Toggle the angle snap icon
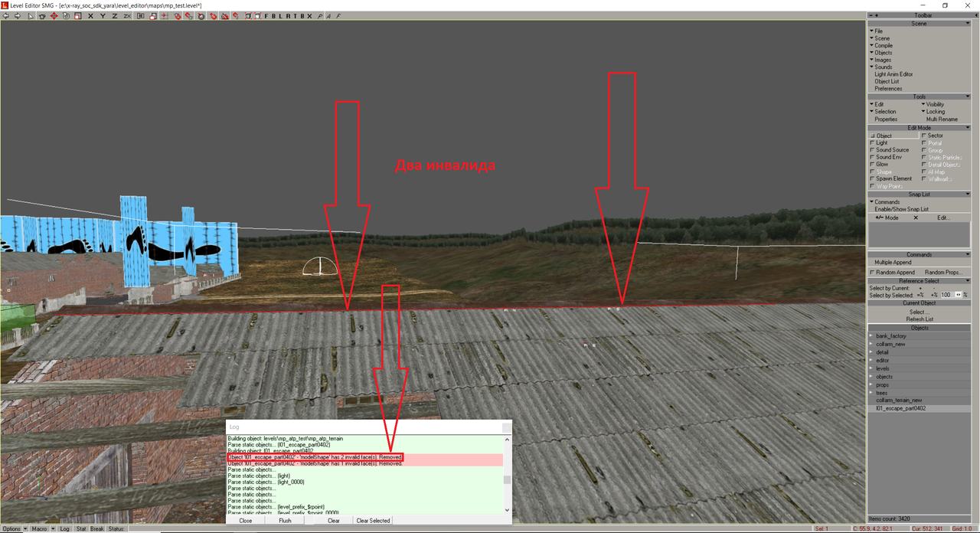This screenshot has width=980, height=533. pos(224,16)
